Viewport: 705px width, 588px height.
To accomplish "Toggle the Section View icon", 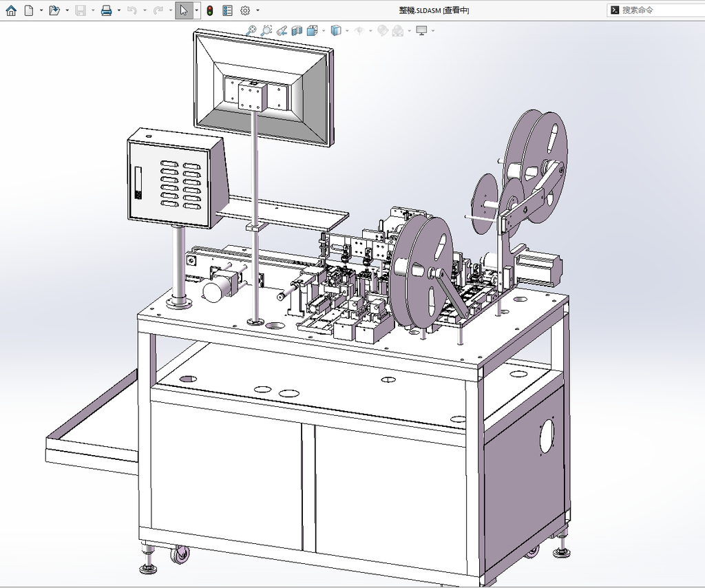I will coord(297,30).
